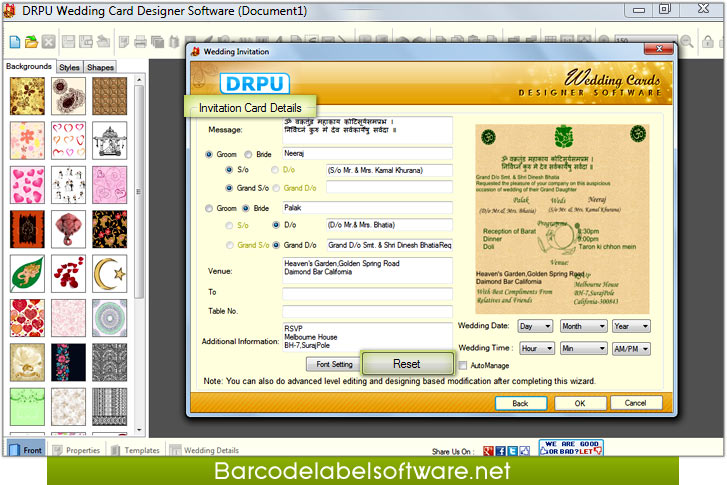The image size is (727, 485).
Task: Select Groom radio beside the Palak field
Action: click(x=209, y=208)
